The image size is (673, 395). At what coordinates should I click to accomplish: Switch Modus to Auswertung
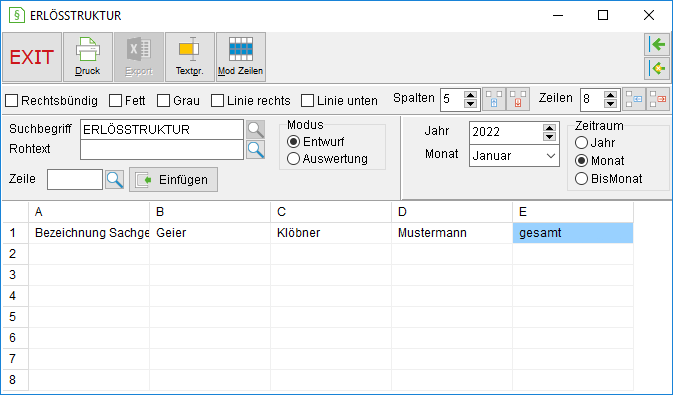[x=294, y=159]
